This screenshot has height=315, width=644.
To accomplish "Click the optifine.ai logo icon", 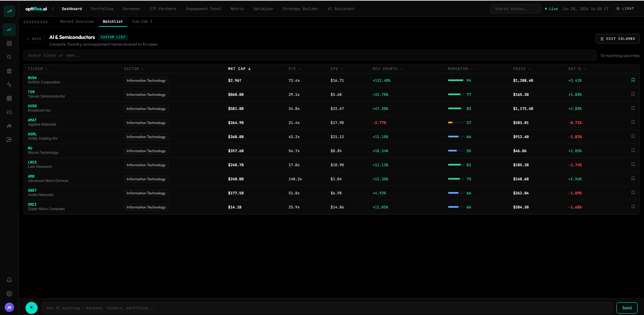I will 9,11.
